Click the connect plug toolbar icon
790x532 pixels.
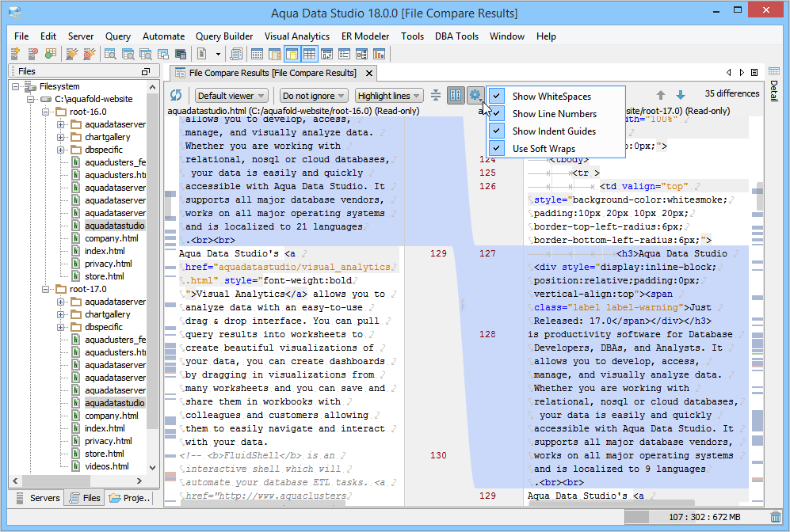(x=72, y=54)
